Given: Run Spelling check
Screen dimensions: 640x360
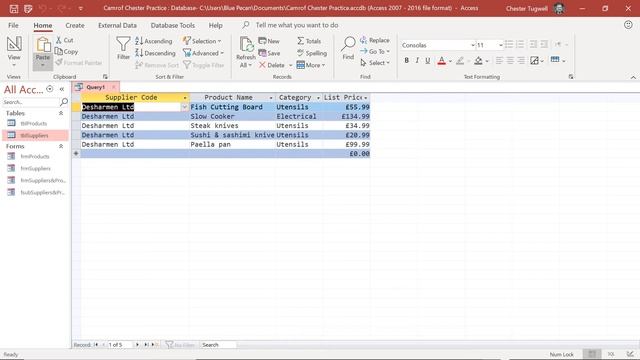Looking at the screenshot, I should pyautogui.click(x=312, y=53).
